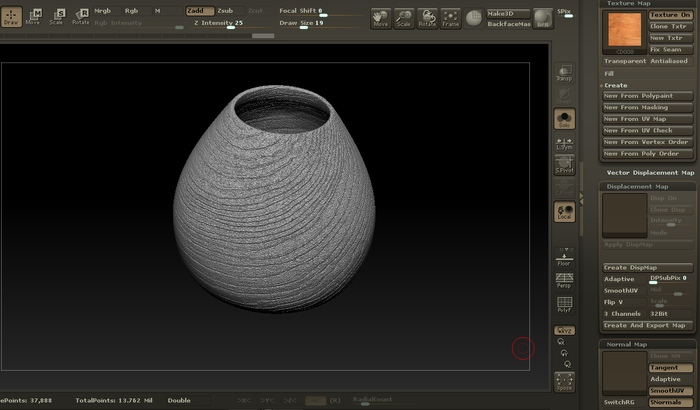The image size is (700, 410).
Task: Toggle BackfaceMask option
Action: (x=508, y=24)
